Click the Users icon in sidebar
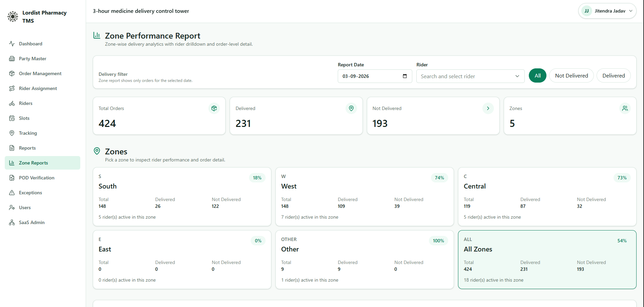This screenshot has height=307, width=644. tap(12, 207)
